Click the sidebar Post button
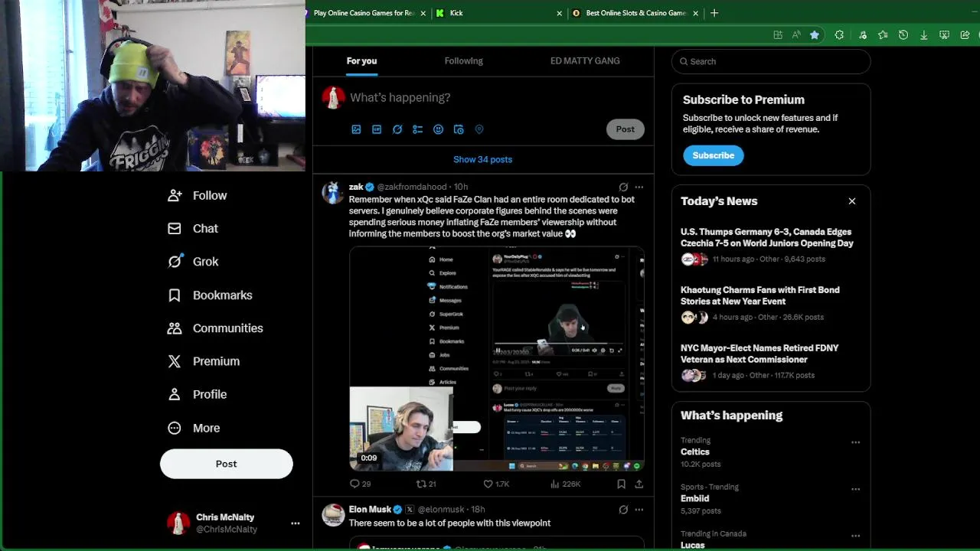The height and width of the screenshot is (551, 980). coord(227,464)
